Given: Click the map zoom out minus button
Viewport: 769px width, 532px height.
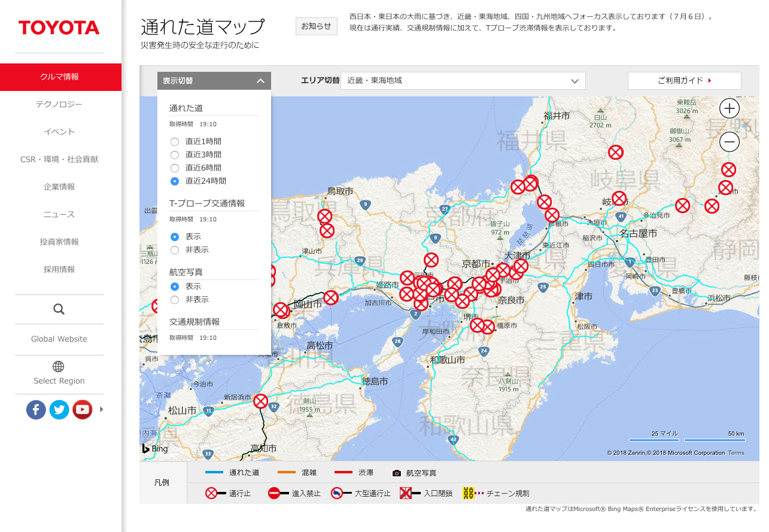Looking at the screenshot, I should click(x=729, y=142).
